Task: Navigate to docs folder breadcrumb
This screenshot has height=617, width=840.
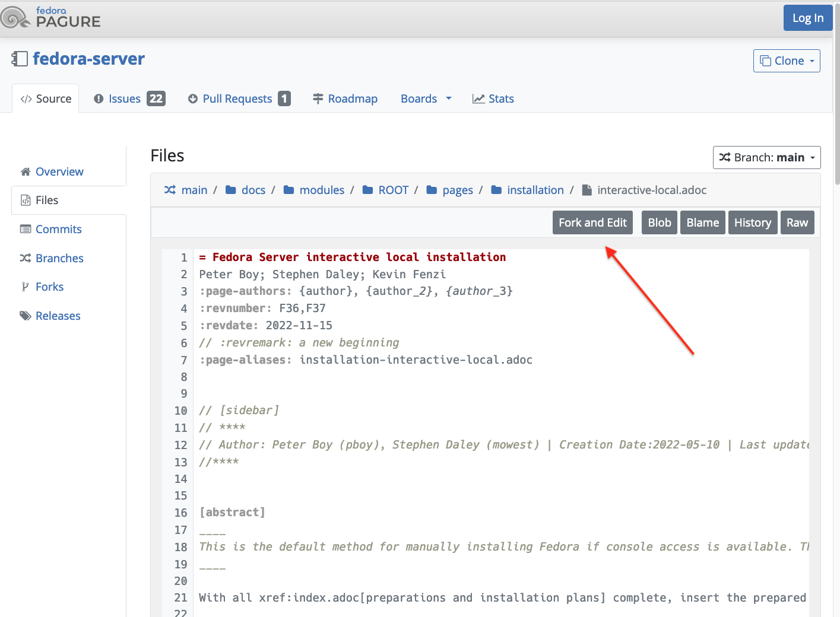Action: 253,190
